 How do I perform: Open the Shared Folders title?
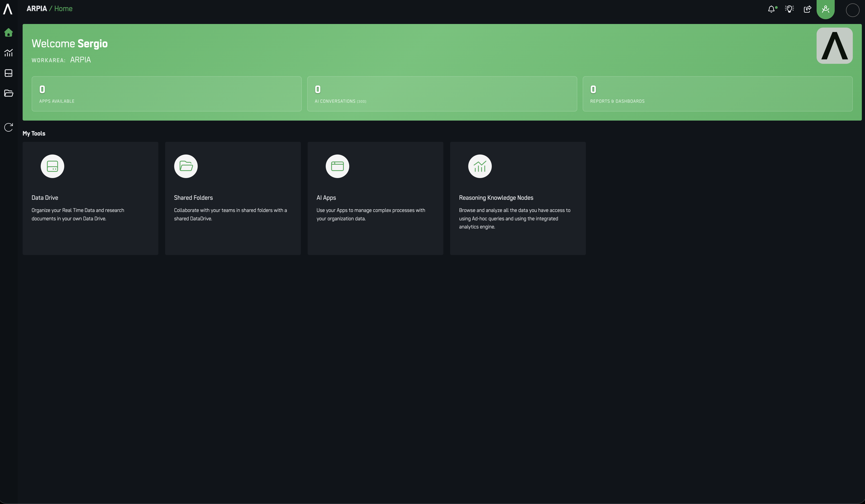pos(193,198)
